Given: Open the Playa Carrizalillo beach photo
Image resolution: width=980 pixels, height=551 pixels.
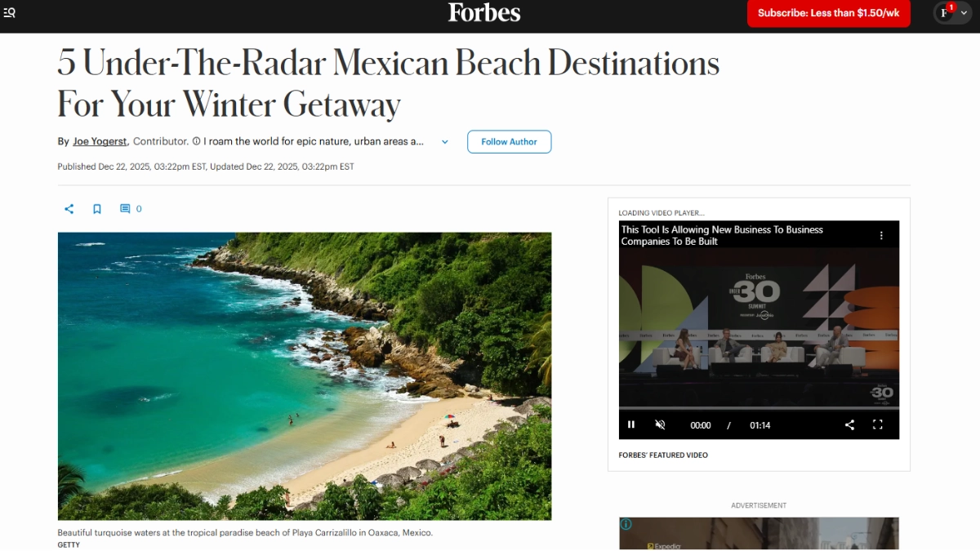Looking at the screenshot, I should 305,376.
